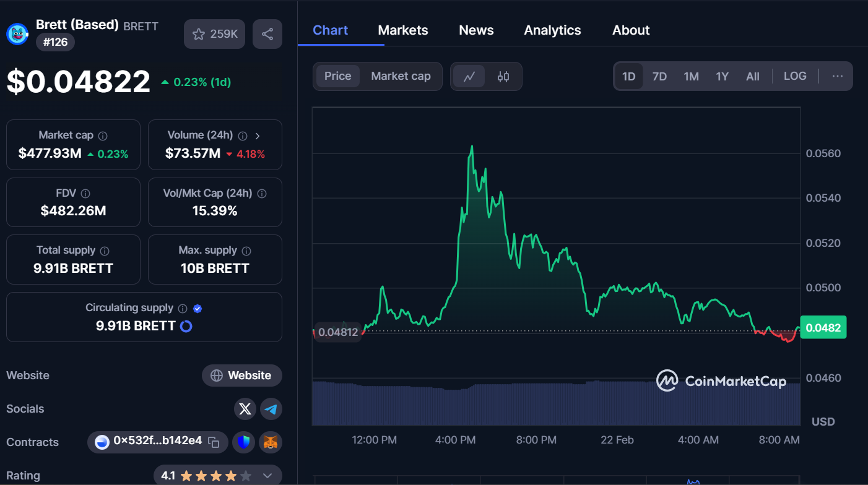Add token to MetaMask fox icon

[271, 442]
